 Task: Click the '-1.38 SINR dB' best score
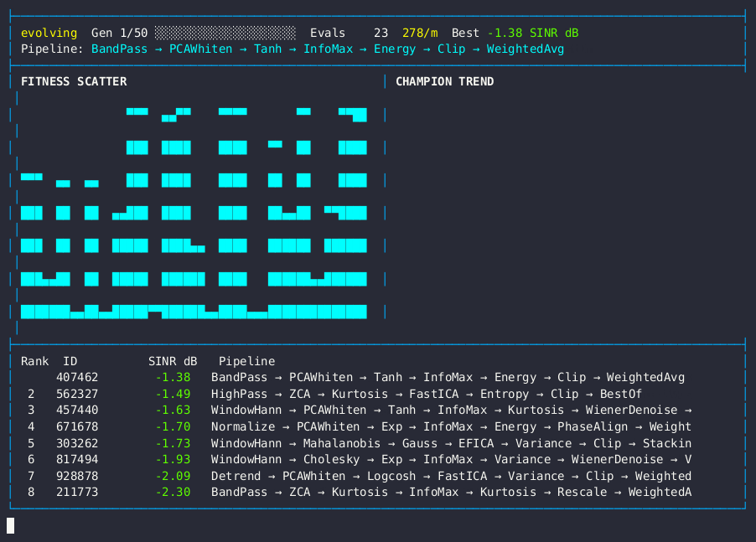tap(533, 33)
